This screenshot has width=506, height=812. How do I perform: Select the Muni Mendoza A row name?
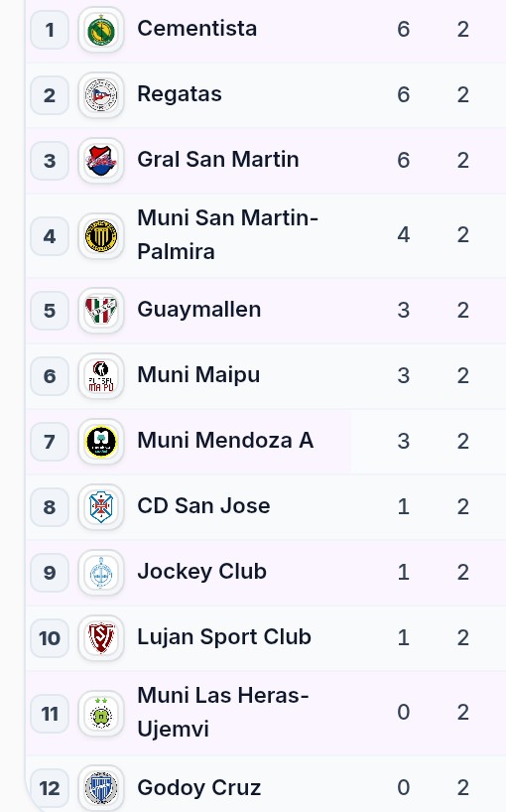pos(225,441)
